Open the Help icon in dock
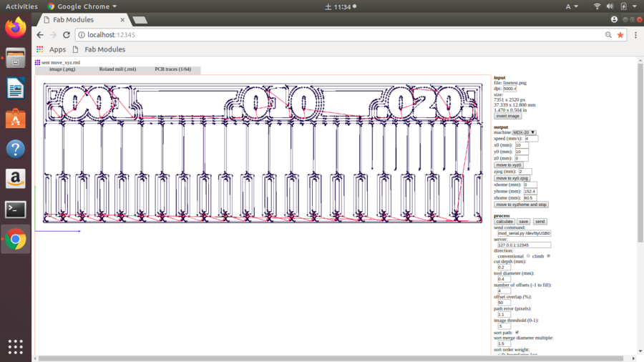Screen dimensions: 644x362 pos(15,149)
